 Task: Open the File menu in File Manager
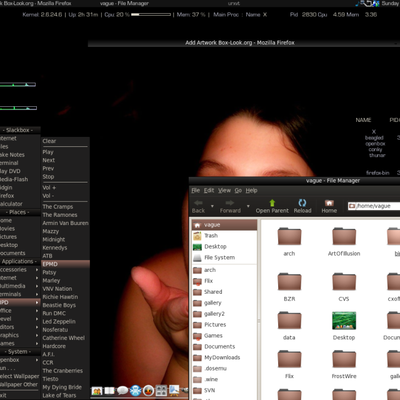(x=196, y=190)
